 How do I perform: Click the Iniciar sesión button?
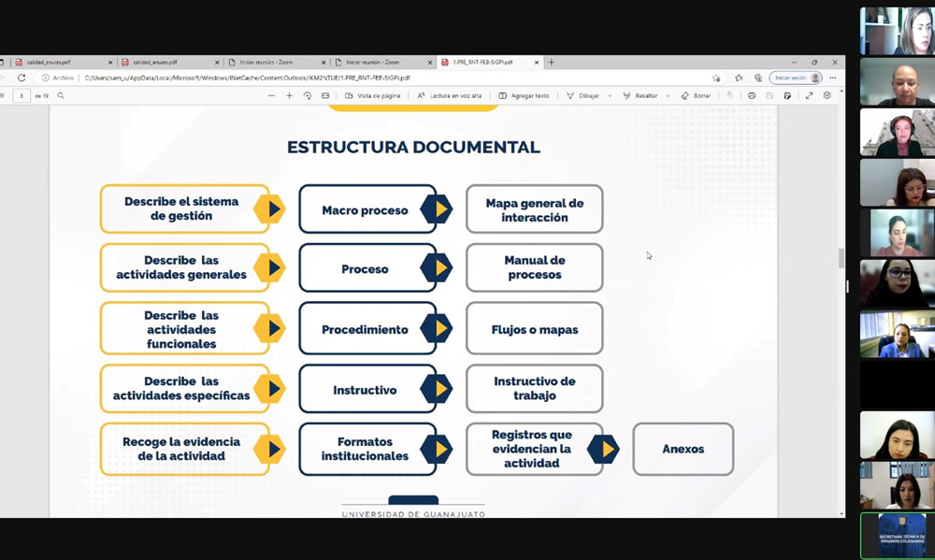(792, 78)
